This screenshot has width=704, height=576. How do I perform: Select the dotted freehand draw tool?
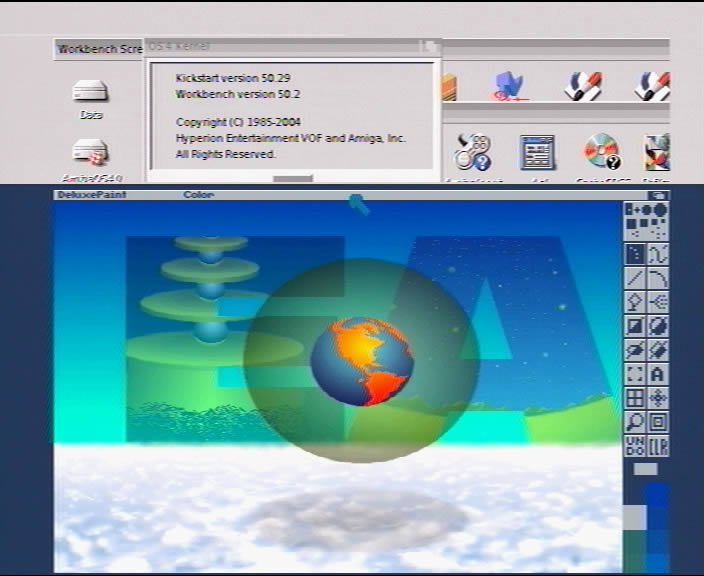(x=635, y=254)
